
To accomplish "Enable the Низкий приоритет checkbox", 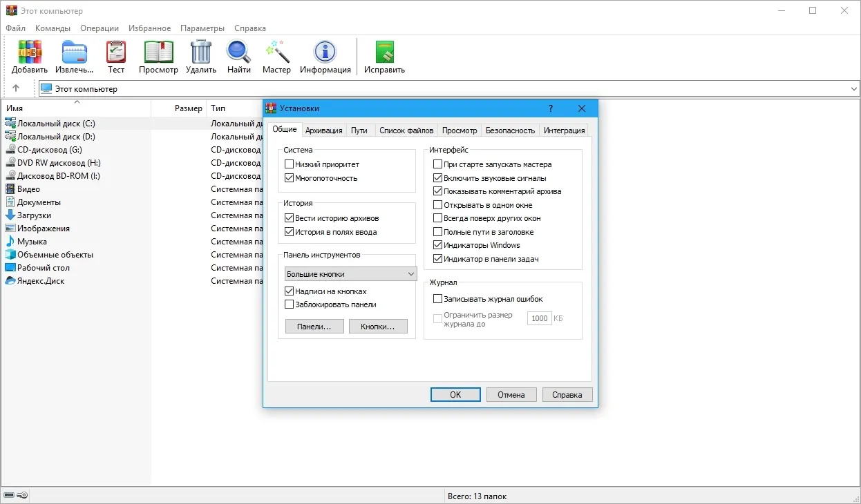I will tap(290, 165).
